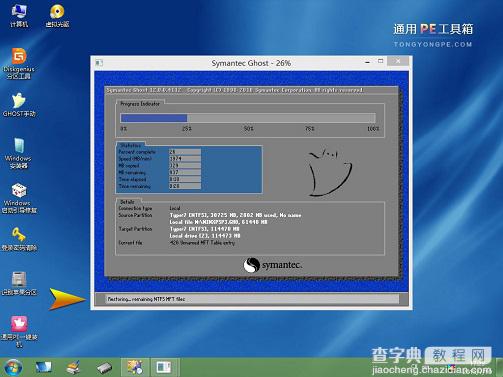Click the Symantec Ghost - 26% title bar text
The height and width of the screenshot is (377, 503).
[x=251, y=63]
